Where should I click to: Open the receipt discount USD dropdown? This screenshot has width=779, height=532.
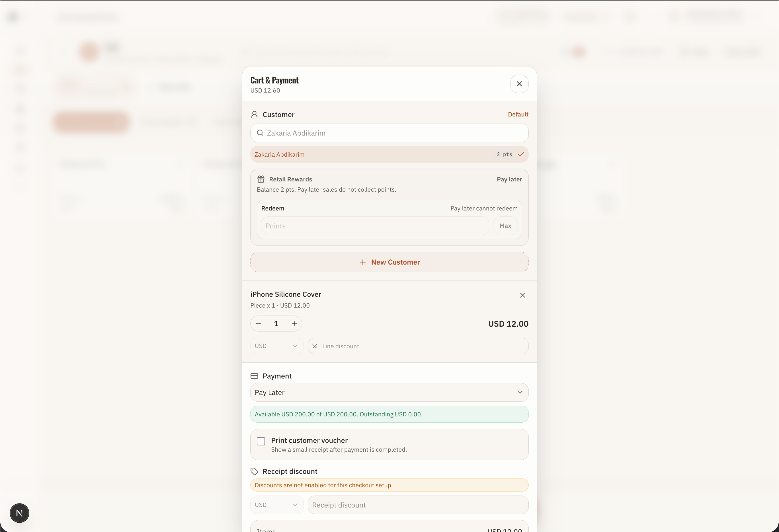tap(276, 505)
